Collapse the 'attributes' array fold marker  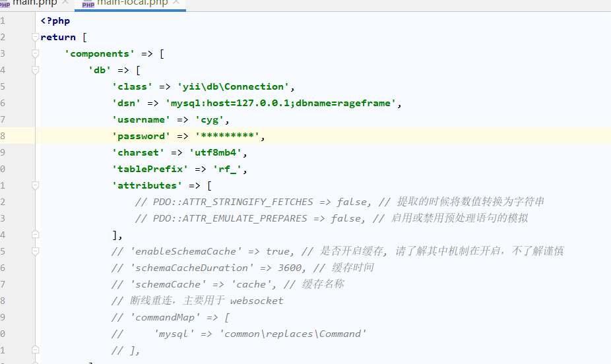pyautogui.click(x=35, y=186)
